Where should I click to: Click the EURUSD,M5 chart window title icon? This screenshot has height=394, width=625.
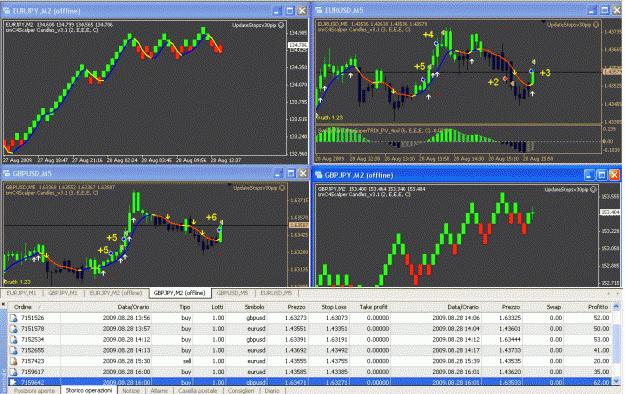click(319, 10)
